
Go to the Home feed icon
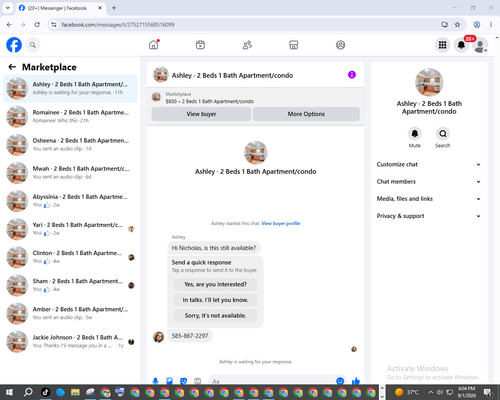154,45
